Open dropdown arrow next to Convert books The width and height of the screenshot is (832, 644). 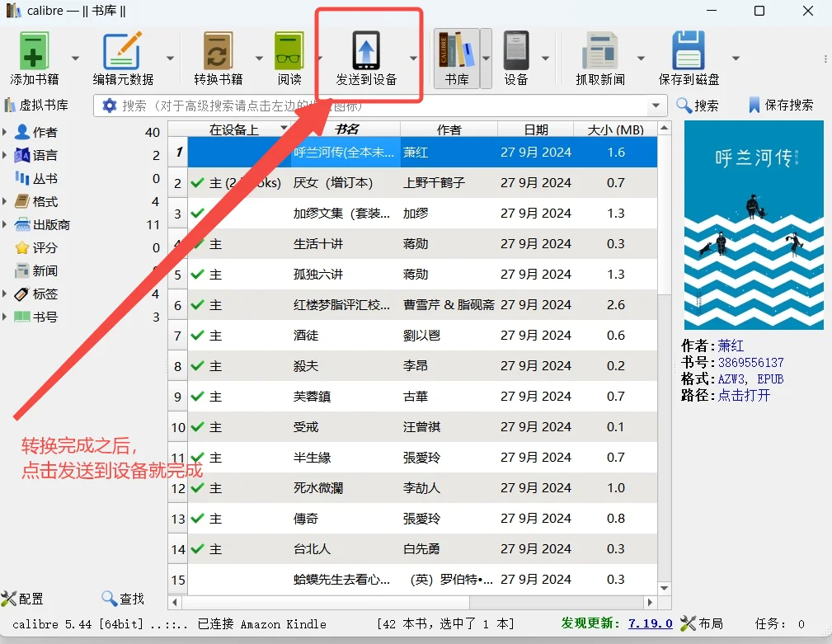[x=259, y=58]
